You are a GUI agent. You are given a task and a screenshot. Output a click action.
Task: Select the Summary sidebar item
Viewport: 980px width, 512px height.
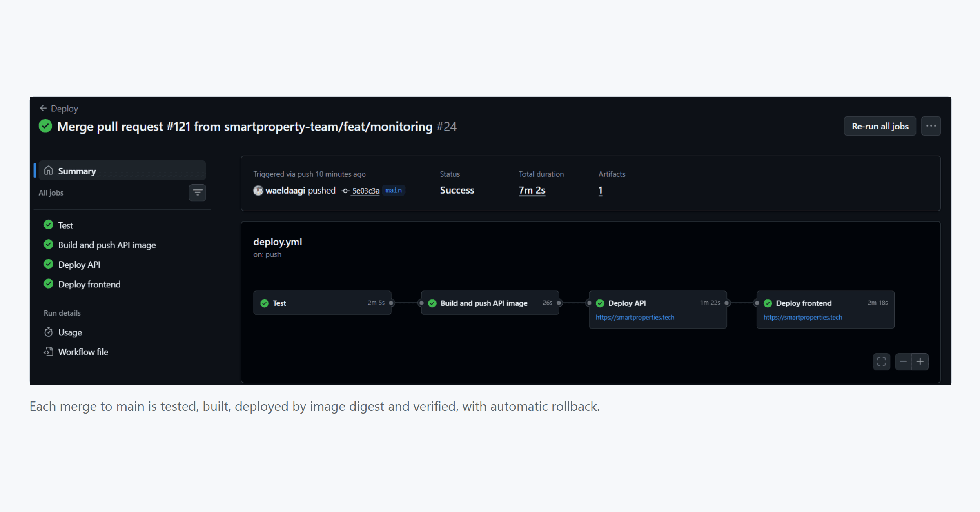pyautogui.click(x=122, y=171)
